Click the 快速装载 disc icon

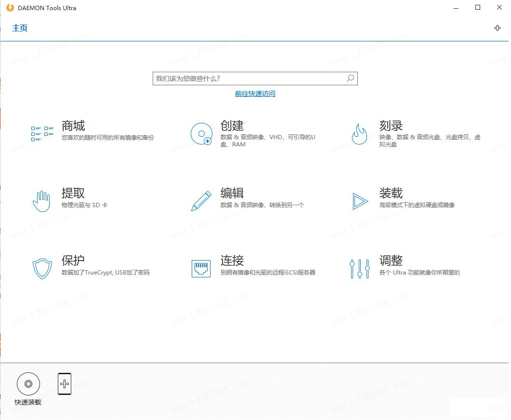pyautogui.click(x=28, y=384)
